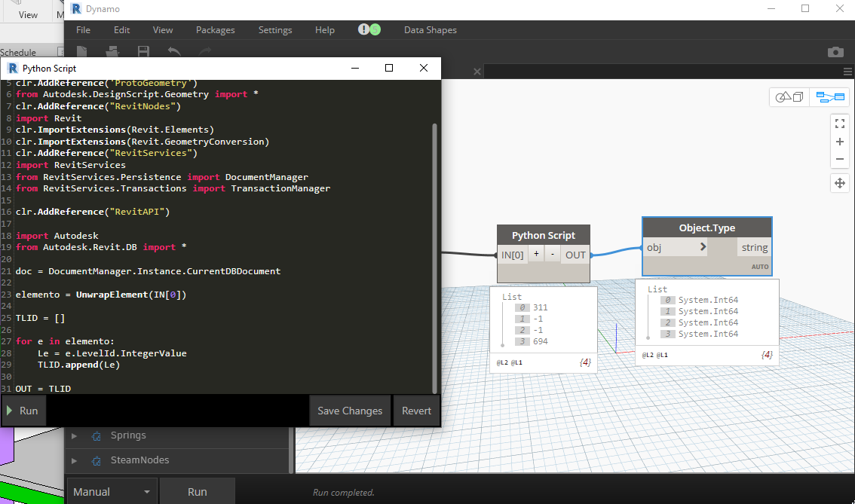Click the Revit R icon in Dynamo title
This screenshot has width=855, height=504.
click(76, 9)
